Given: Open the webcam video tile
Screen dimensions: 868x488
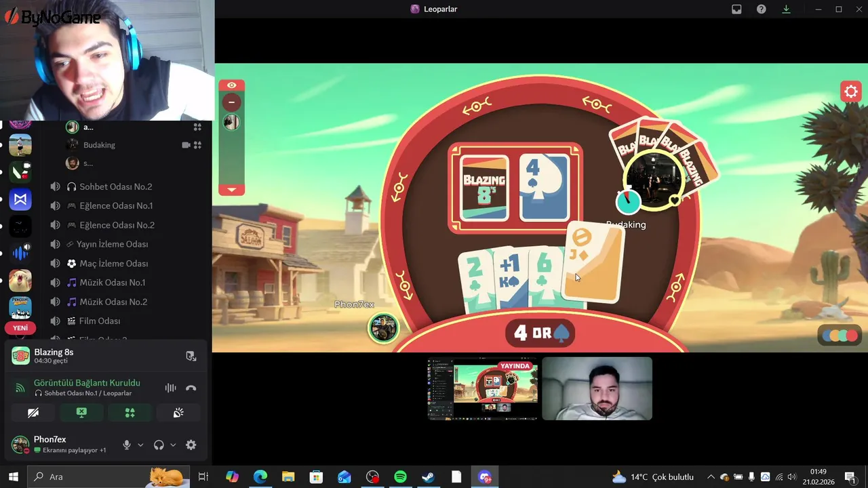Looking at the screenshot, I should pyautogui.click(x=597, y=389).
